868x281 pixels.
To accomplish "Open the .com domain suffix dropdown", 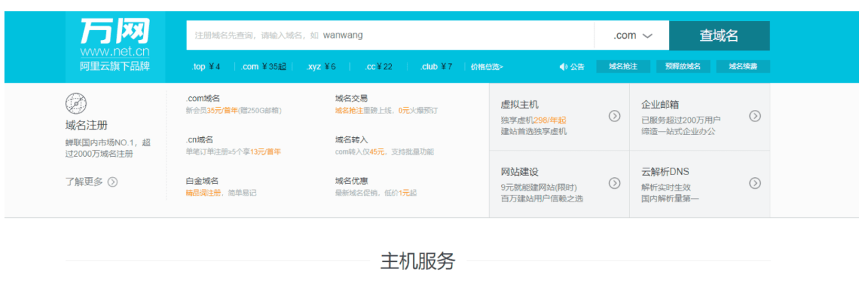I will [631, 35].
